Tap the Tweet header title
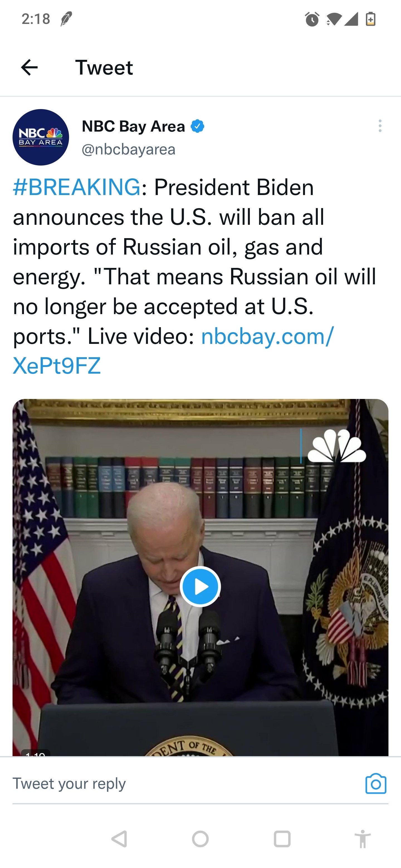The image size is (401, 868). 104,68
